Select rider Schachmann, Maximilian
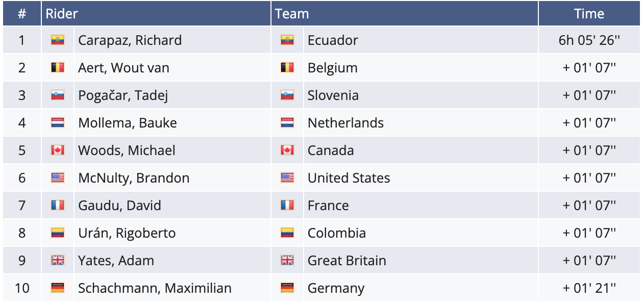644x304 pixels. point(155,288)
